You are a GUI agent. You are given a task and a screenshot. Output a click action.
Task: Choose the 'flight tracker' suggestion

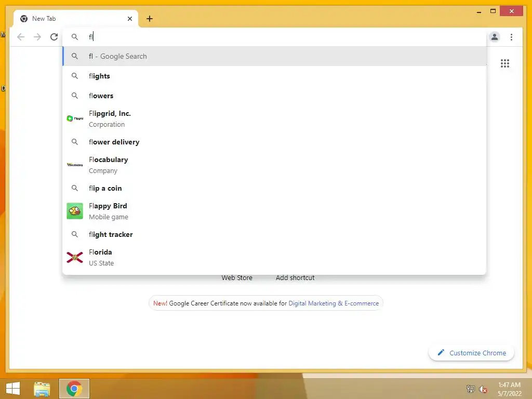pos(274,234)
